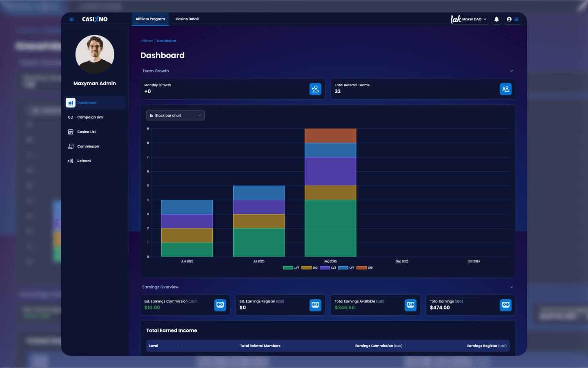Toggle LV1 series in the chart legend

pos(290,267)
